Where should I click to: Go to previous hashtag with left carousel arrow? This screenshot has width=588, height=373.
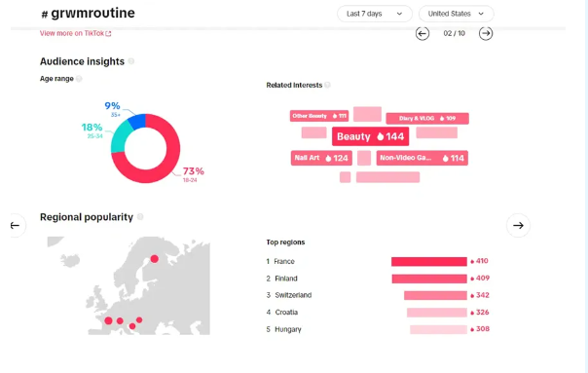(x=16, y=225)
